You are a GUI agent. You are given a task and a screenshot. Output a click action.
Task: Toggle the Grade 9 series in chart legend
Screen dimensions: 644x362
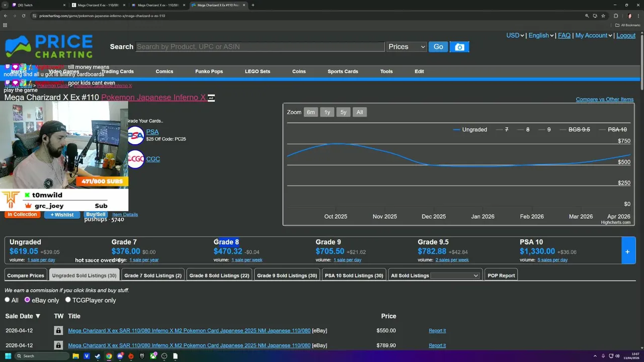click(x=544, y=130)
